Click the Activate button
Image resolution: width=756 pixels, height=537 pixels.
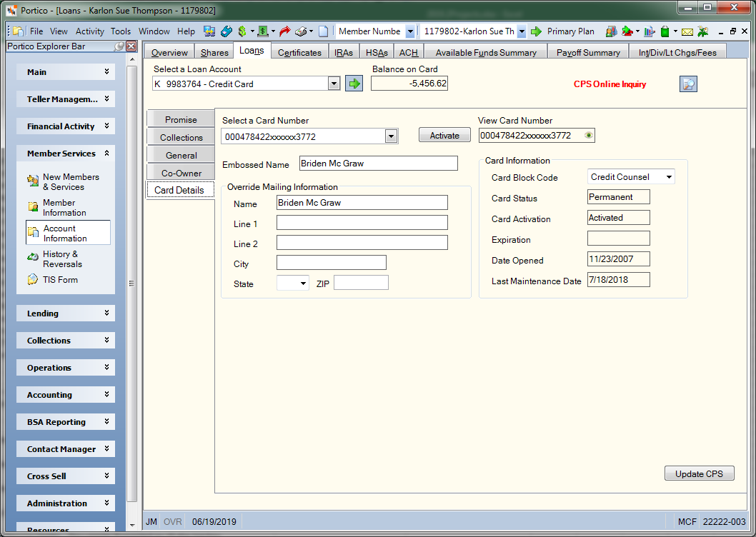444,135
